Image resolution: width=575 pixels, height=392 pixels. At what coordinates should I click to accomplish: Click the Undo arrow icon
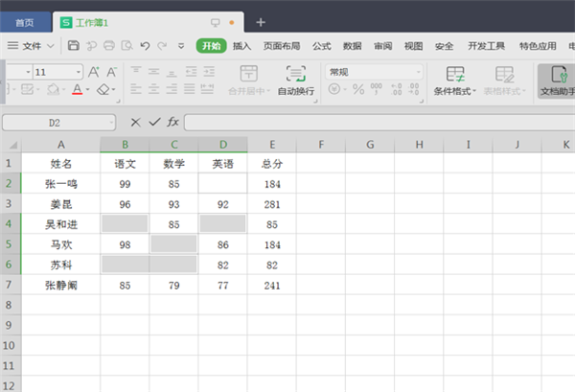[145, 45]
